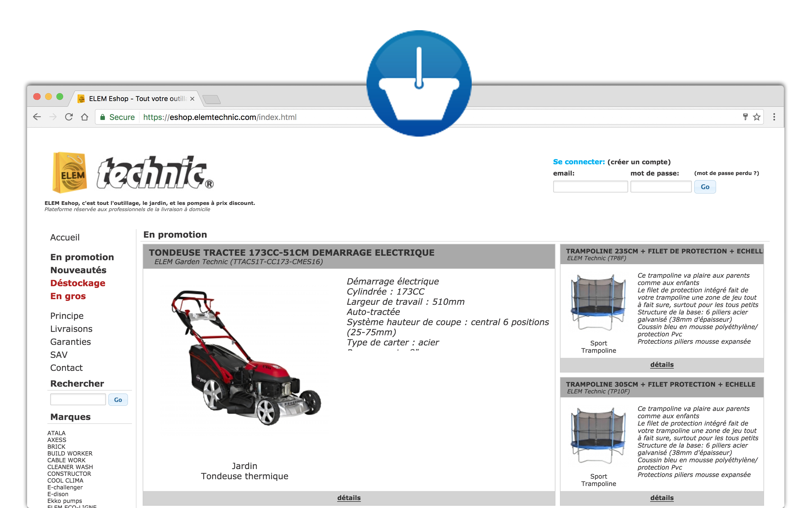This screenshot has width=812, height=508.
Task: Open créer un compte link
Action: click(x=639, y=162)
